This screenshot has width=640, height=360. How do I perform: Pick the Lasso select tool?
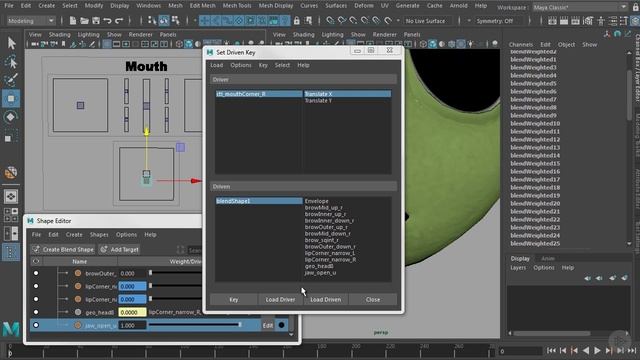tap(11, 61)
